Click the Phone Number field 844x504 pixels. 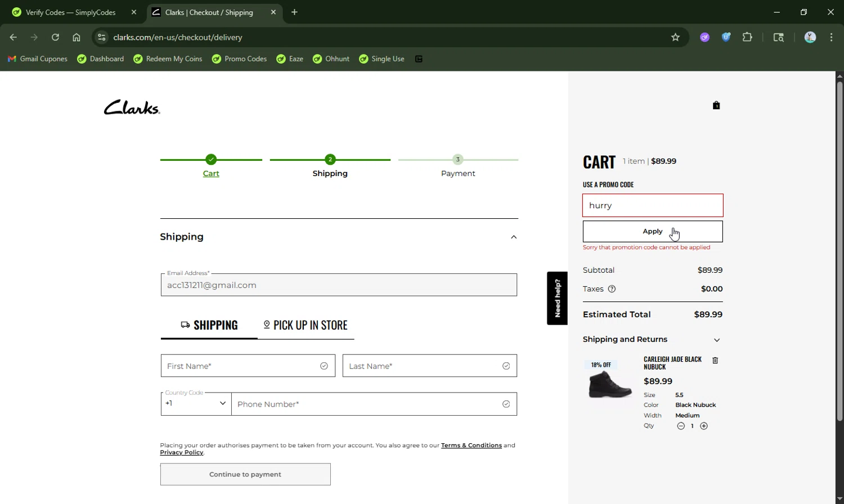(x=374, y=404)
